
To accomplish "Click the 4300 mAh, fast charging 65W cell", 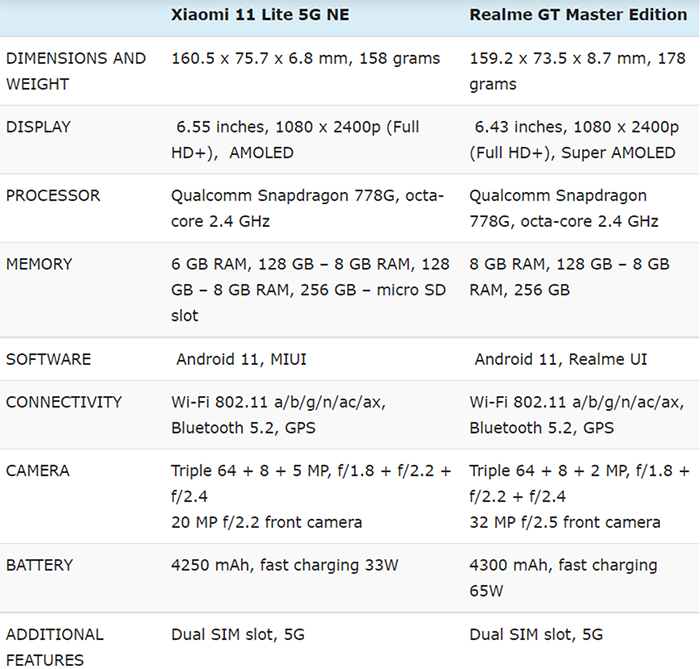I will point(563,578).
